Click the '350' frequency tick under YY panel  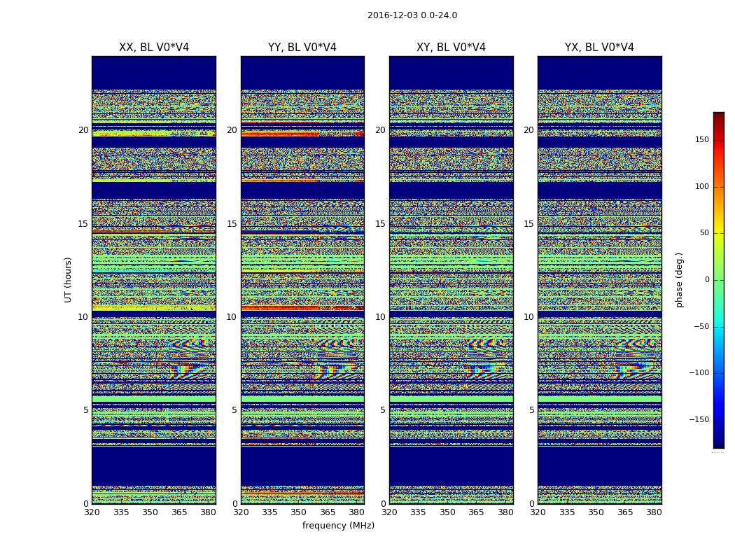(x=299, y=512)
